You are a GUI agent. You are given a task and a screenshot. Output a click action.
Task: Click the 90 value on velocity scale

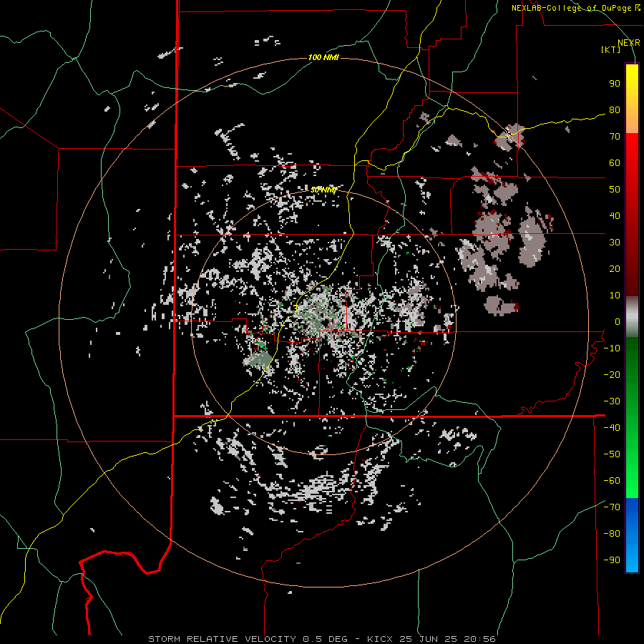[615, 84]
